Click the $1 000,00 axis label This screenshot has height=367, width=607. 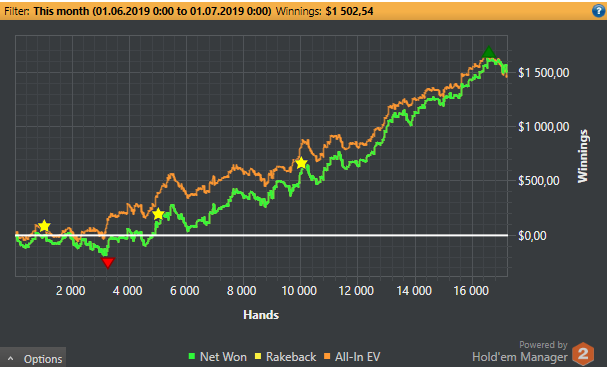[x=544, y=127]
